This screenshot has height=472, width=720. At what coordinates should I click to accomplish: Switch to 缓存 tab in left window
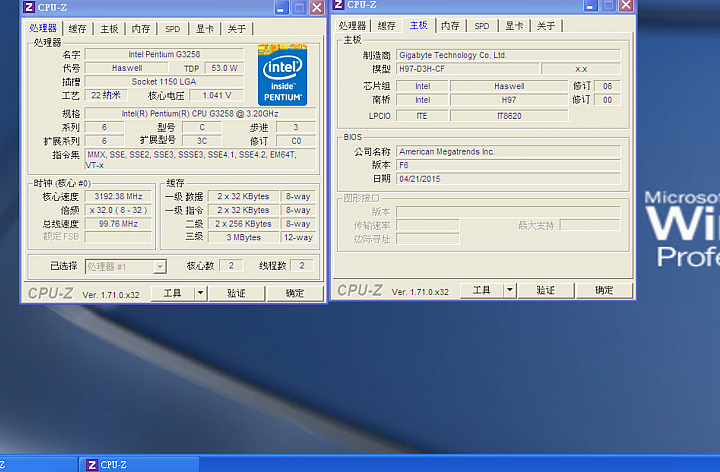point(77,29)
